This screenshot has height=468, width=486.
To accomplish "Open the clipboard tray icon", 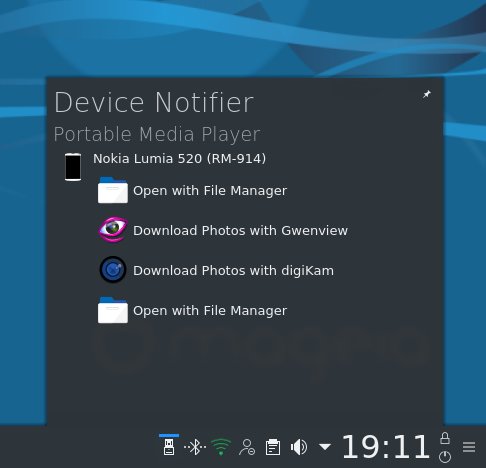I will point(273,447).
